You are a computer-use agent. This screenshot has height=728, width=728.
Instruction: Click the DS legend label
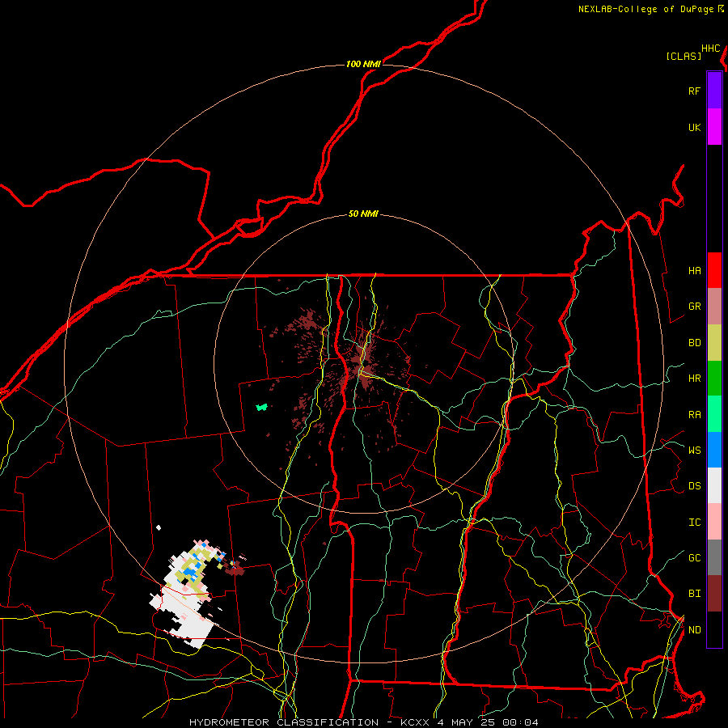pos(694,486)
